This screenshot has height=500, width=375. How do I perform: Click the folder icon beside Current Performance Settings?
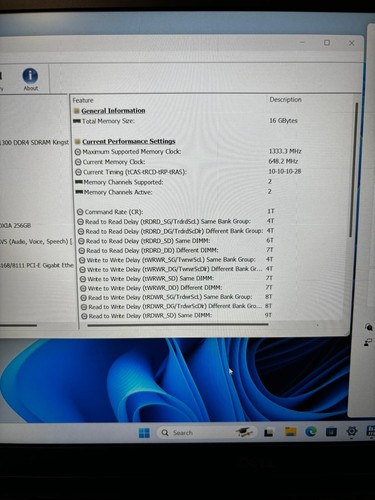77,141
